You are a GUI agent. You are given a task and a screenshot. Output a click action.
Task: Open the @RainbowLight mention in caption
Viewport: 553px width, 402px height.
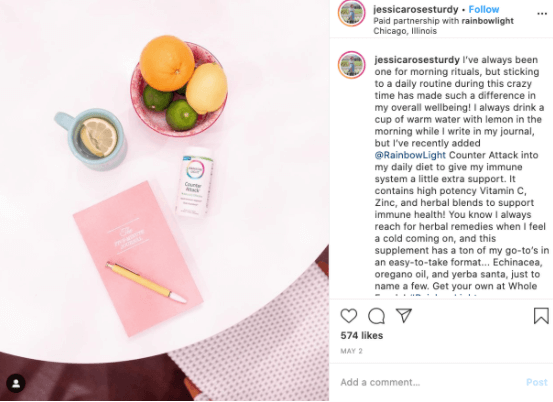coord(410,155)
